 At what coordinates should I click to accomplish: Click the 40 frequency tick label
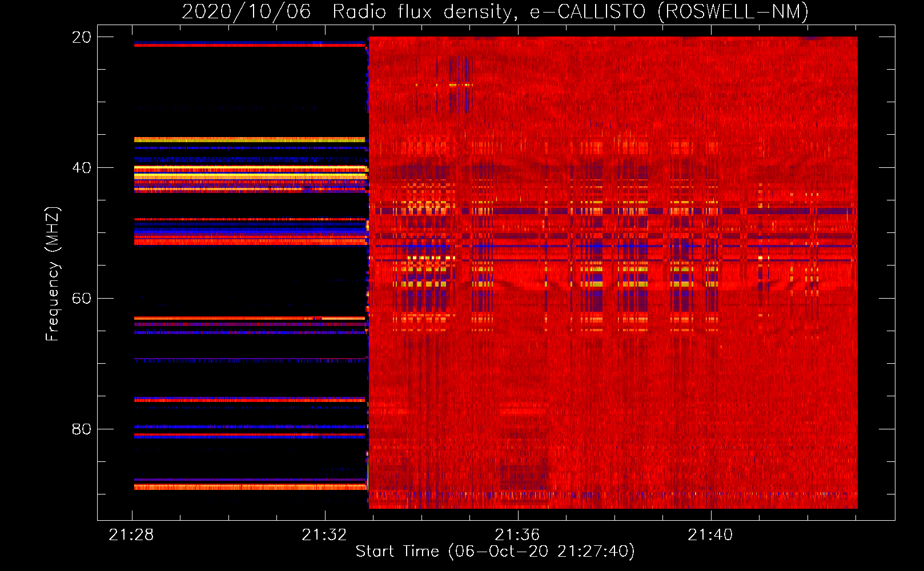point(81,168)
